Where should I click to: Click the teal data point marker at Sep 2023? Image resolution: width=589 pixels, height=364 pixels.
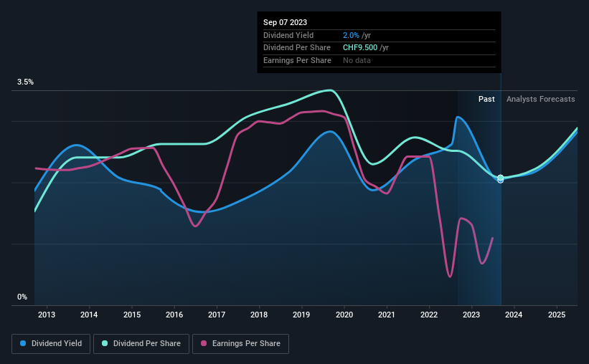500,178
